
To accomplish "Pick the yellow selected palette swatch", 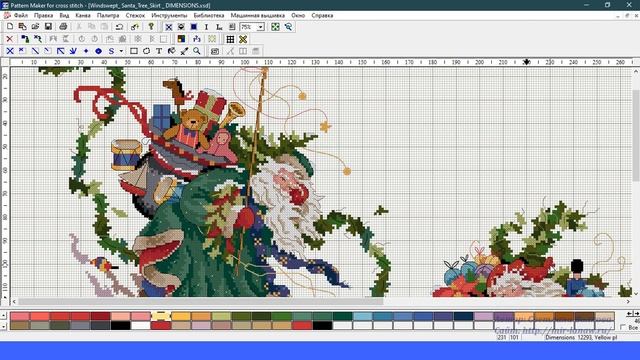I will click(x=161, y=316).
